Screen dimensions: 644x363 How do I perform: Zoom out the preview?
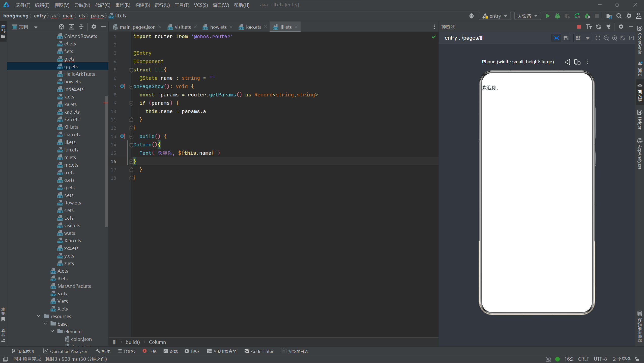(606, 38)
